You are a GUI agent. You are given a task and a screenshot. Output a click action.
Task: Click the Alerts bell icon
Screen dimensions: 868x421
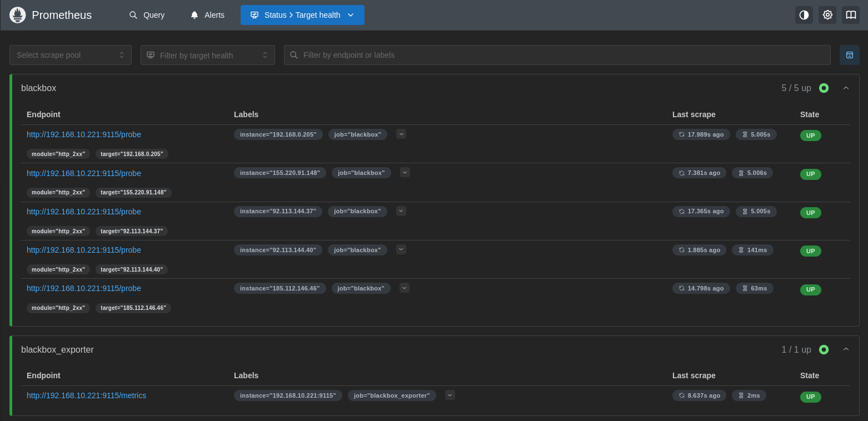click(194, 15)
